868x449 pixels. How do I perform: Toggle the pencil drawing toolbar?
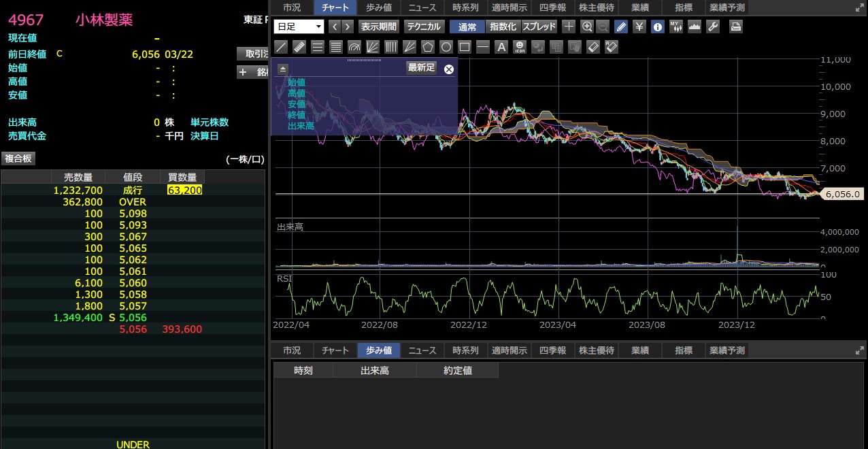click(x=621, y=27)
